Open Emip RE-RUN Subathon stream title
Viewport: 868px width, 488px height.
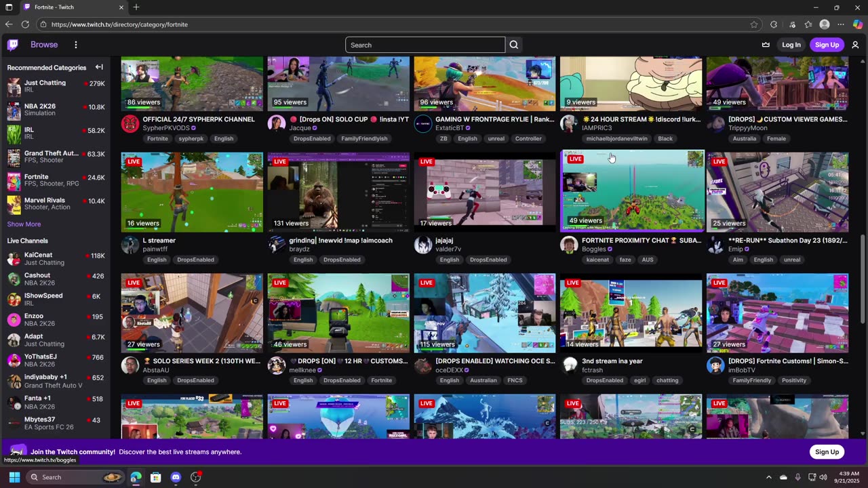(x=788, y=241)
